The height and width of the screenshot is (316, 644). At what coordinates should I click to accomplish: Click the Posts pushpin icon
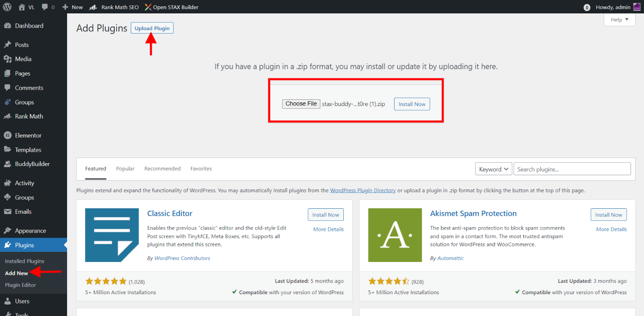[8, 45]
